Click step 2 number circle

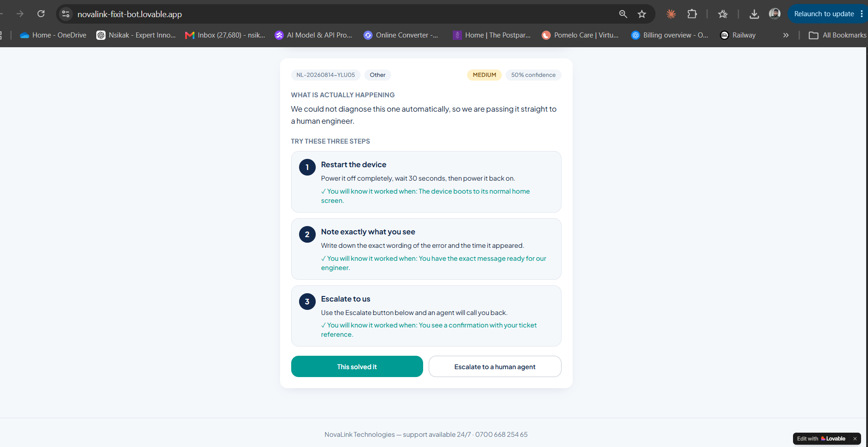[x=307, y=234]
